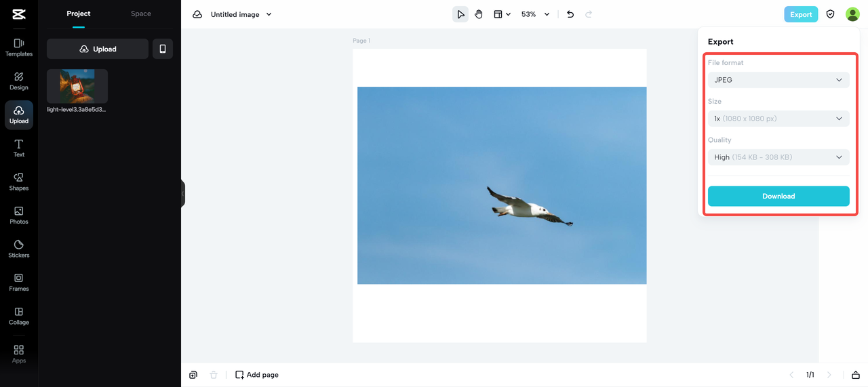Open the Shapes panel
868x387 pixels.
point(19,182)
